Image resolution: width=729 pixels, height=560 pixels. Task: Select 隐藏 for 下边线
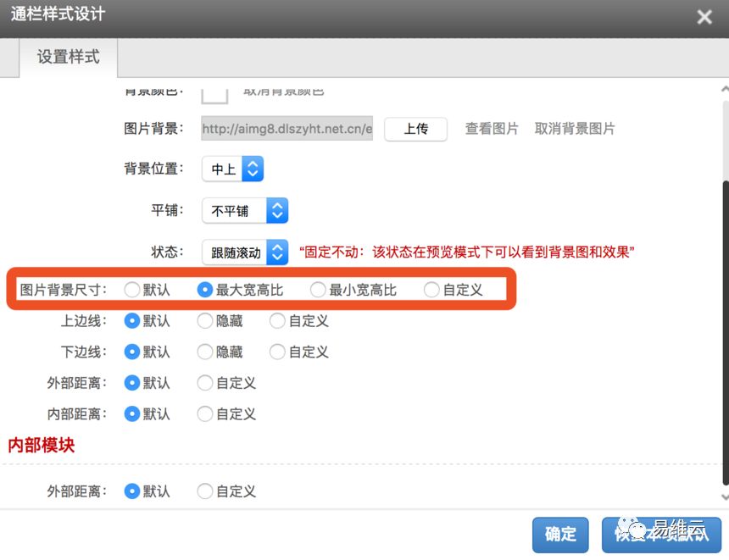[204, 352]
